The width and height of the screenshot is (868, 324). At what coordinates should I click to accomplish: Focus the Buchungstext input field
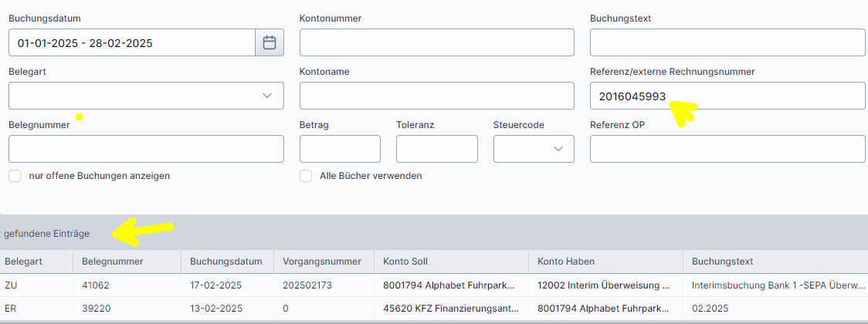727,43
